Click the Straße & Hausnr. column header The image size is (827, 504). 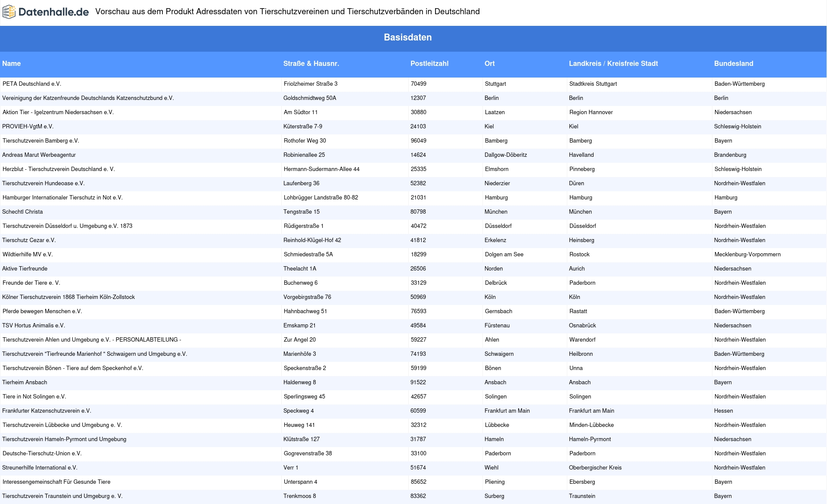(x=311, y=63)
